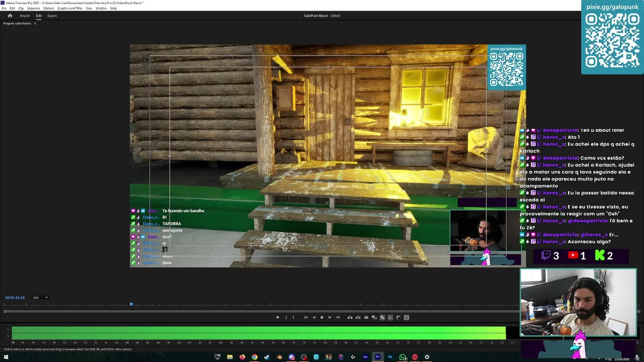Screen dimensions: 644x362
Task: Open Premiere Pro taskbar icon
Action: (378, 357)
